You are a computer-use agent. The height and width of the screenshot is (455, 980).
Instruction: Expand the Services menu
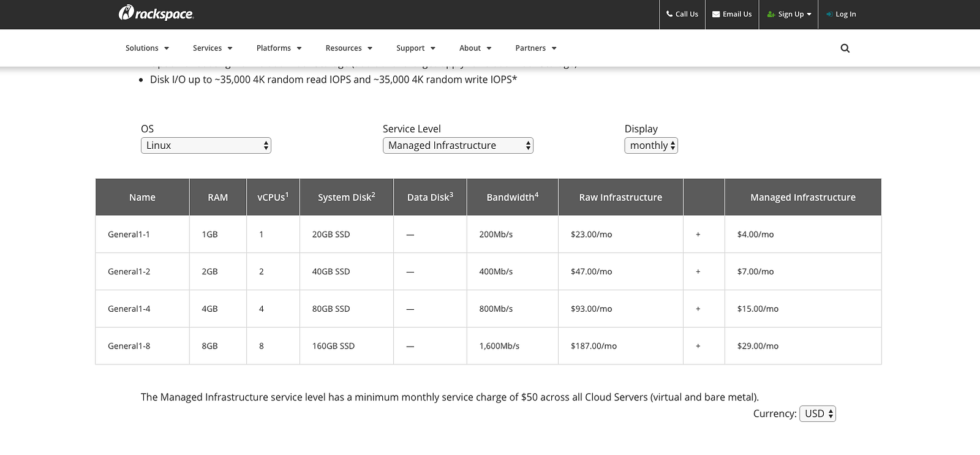[x=213, y=48]
